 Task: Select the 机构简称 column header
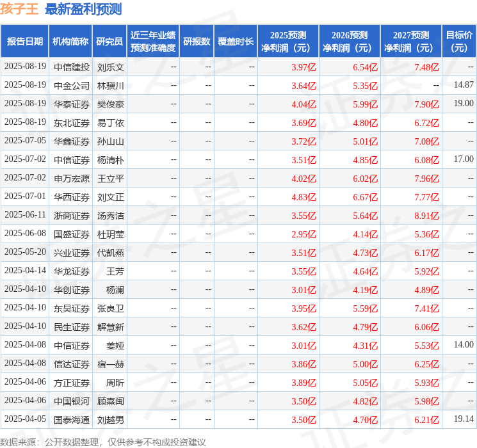pos(70,41)
